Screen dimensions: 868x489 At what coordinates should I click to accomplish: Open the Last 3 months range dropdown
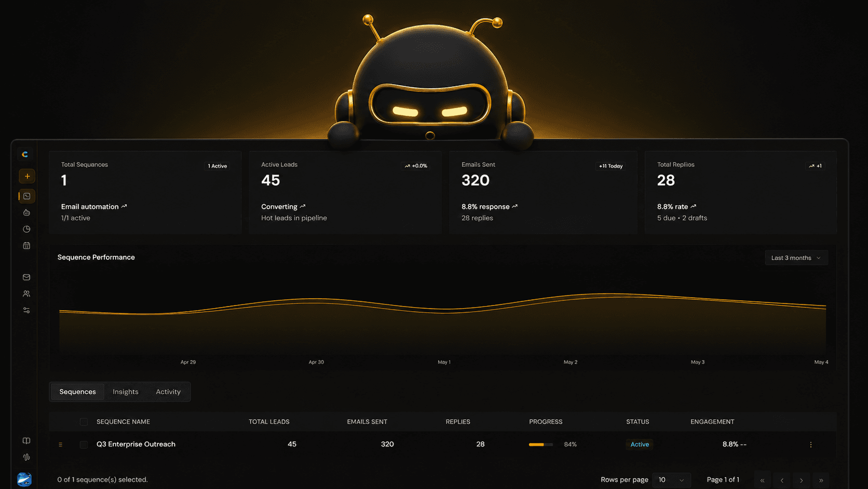(796, 258)
